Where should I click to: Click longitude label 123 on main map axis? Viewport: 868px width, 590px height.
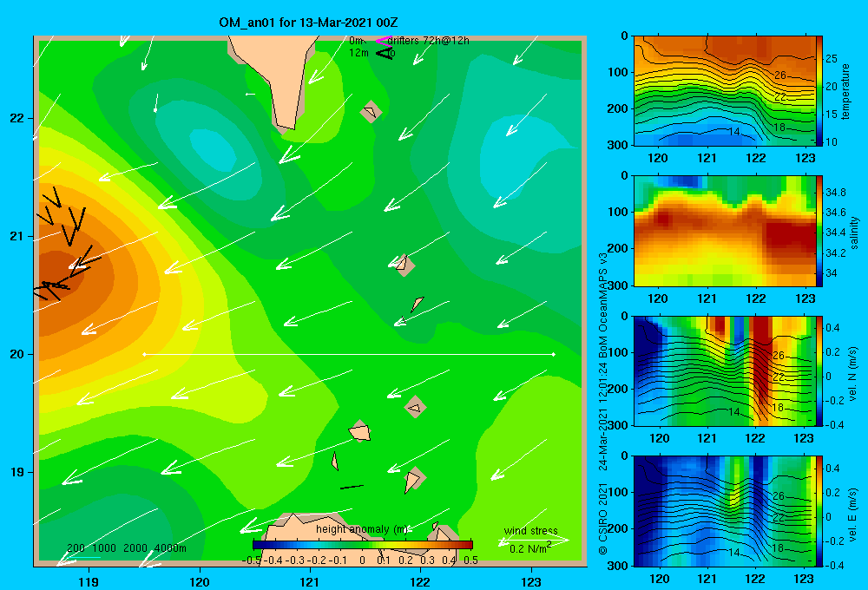[x=531, y=581]
